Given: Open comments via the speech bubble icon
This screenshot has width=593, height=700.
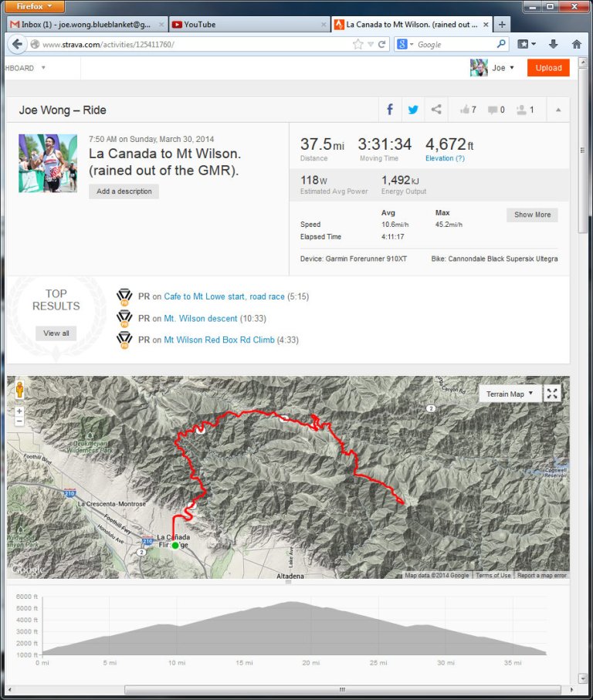Looking at the screenshot, I should [492, 110].
